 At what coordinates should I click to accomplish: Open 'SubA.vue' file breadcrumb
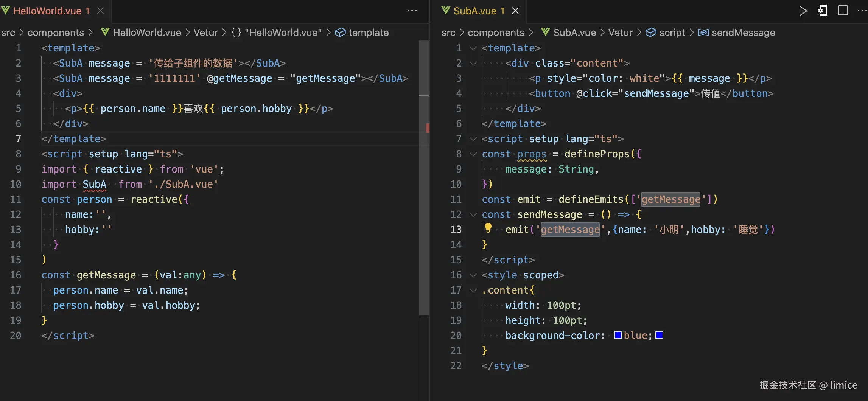[x=569, y=33]
